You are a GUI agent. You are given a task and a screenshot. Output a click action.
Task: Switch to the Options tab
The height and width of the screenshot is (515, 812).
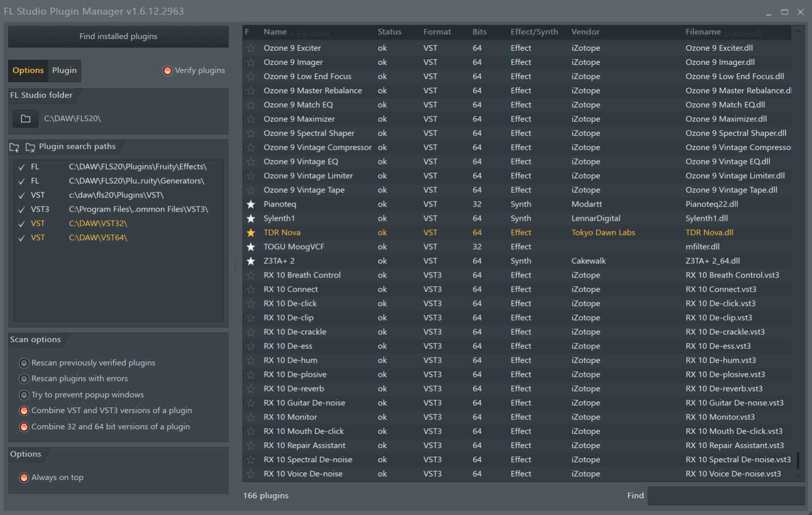(28, 71)
